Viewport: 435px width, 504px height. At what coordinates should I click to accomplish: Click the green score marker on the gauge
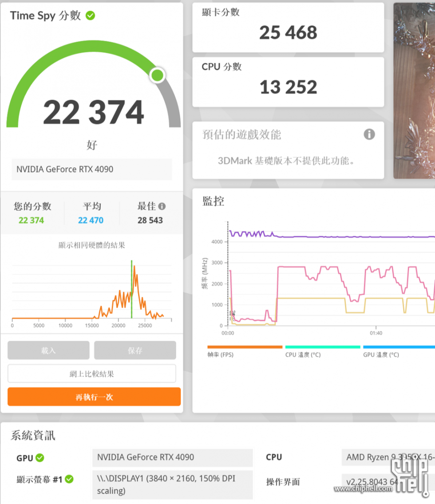[x=157, y=75]
